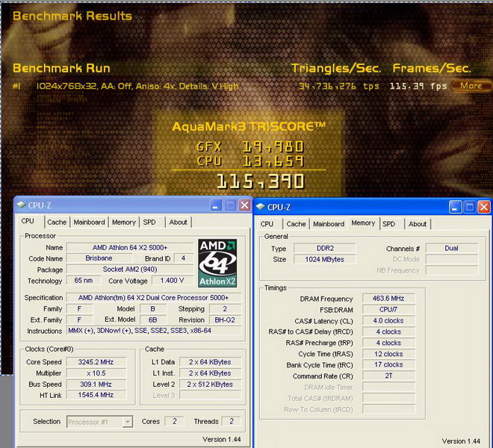This screenshot has height=448, width=493.
Task: Switch to CPU tab in right CPU-Z window
Action: [267, 224]
